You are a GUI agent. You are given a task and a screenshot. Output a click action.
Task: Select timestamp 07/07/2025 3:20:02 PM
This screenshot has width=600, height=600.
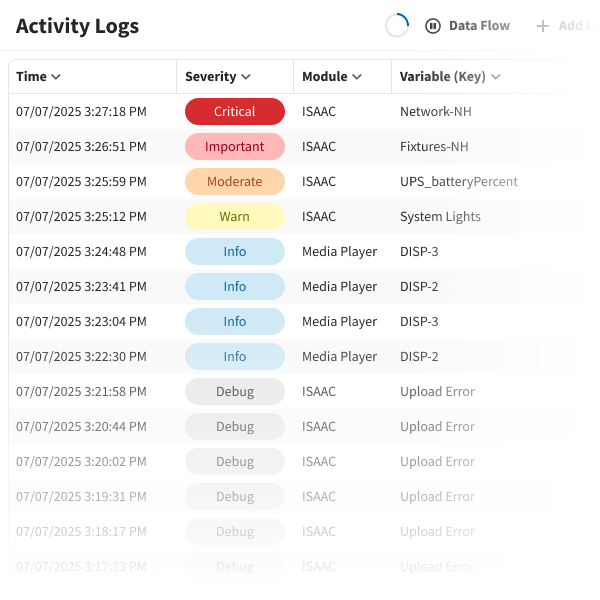click(81, 461)
